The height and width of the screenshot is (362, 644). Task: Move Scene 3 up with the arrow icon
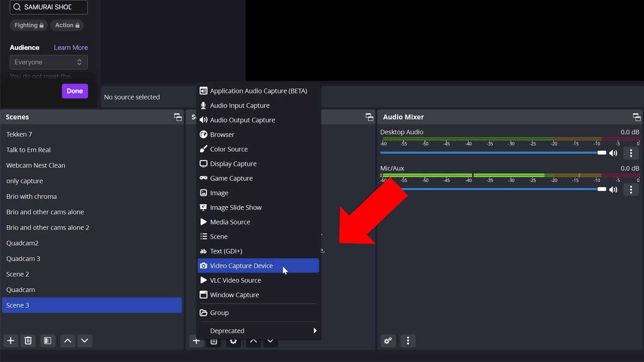click(x=67, y=341)
